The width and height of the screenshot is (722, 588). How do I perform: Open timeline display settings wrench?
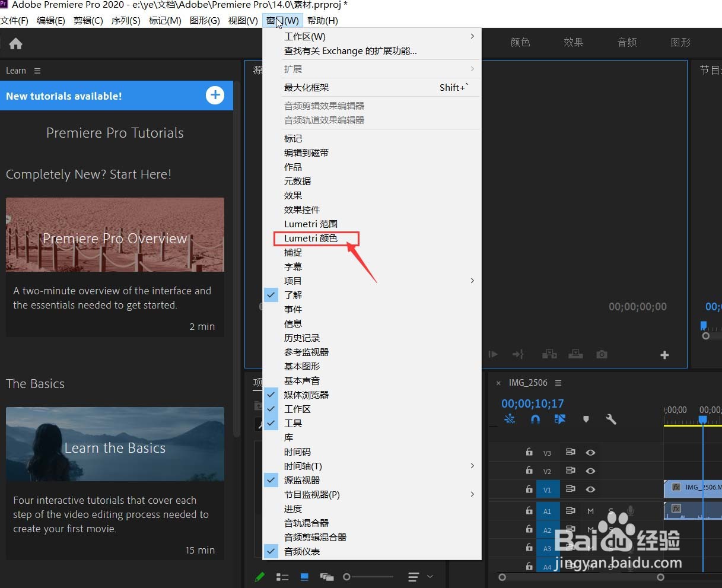tap(611, 419)
